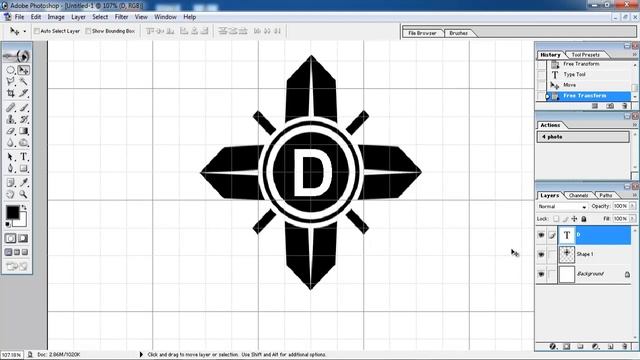Swap foreground and background colors
Viewport: 640px width, 360px height.
24,207
